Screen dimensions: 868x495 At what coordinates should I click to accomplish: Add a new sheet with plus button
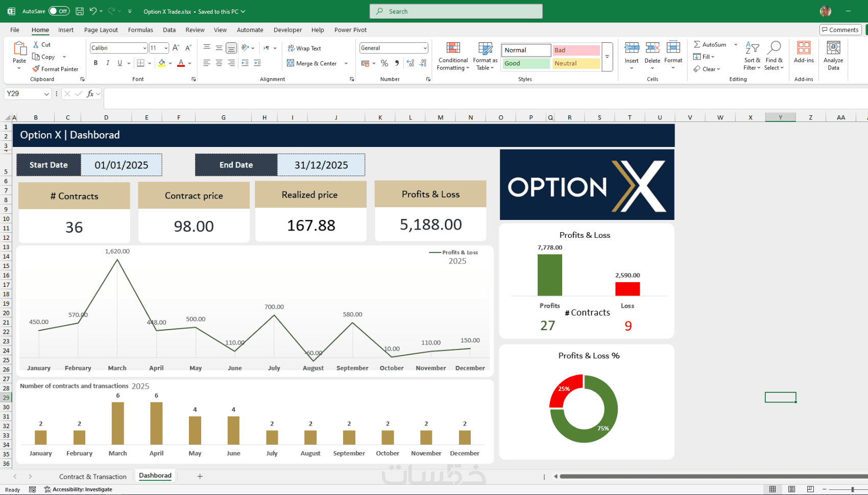click(x=200, y=477)
